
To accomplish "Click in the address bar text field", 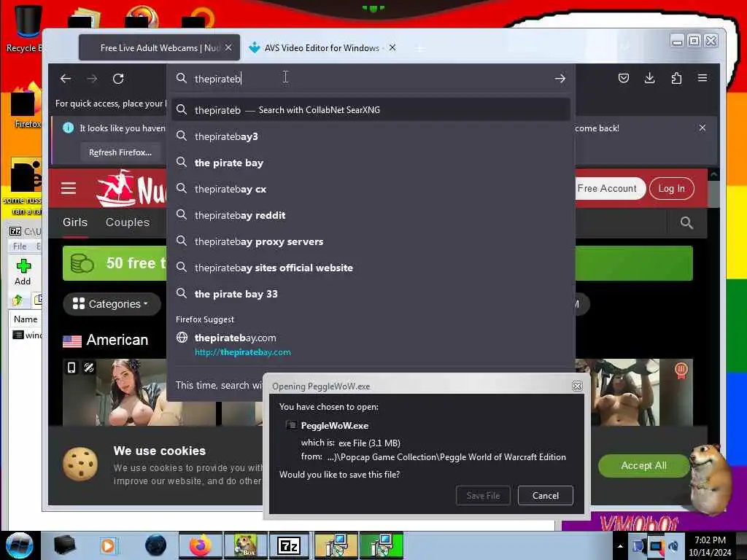I will pyautogui.click(x=371, y=79).
